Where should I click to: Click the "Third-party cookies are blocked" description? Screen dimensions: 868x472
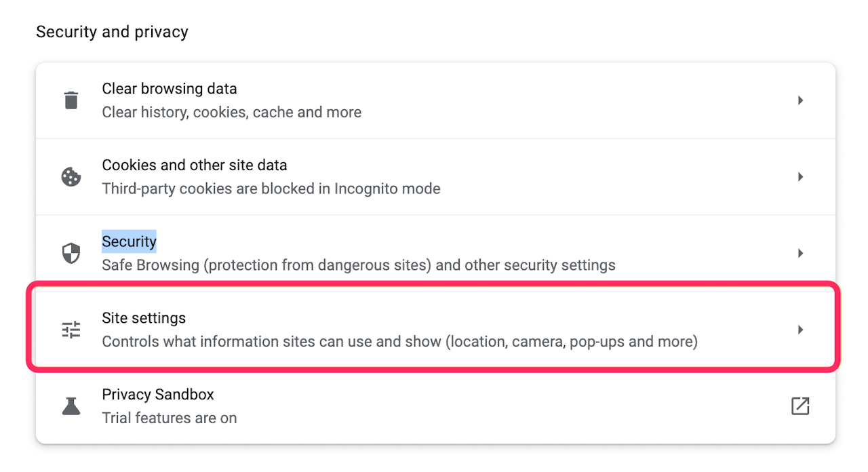coord(271,189)
